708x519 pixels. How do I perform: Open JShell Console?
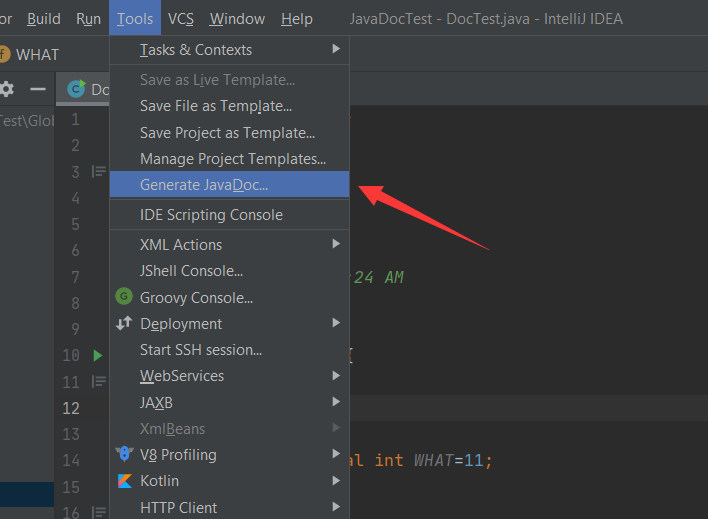229,271
